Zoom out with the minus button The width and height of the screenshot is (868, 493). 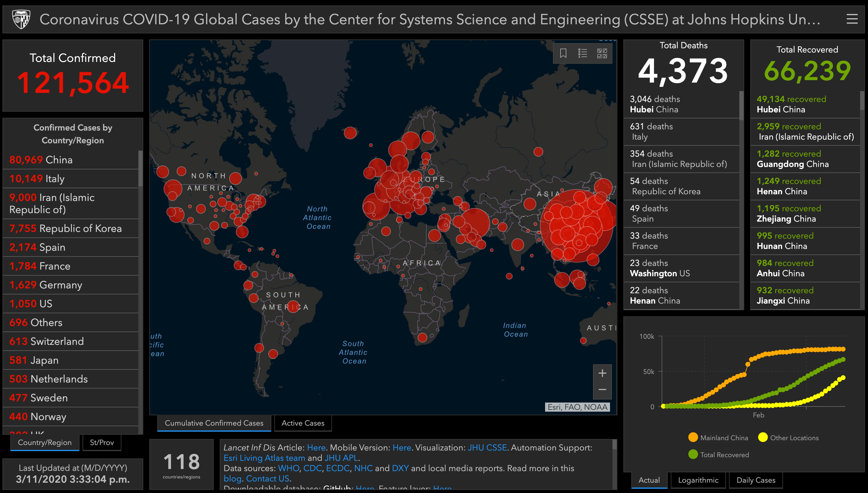[602, 390]
